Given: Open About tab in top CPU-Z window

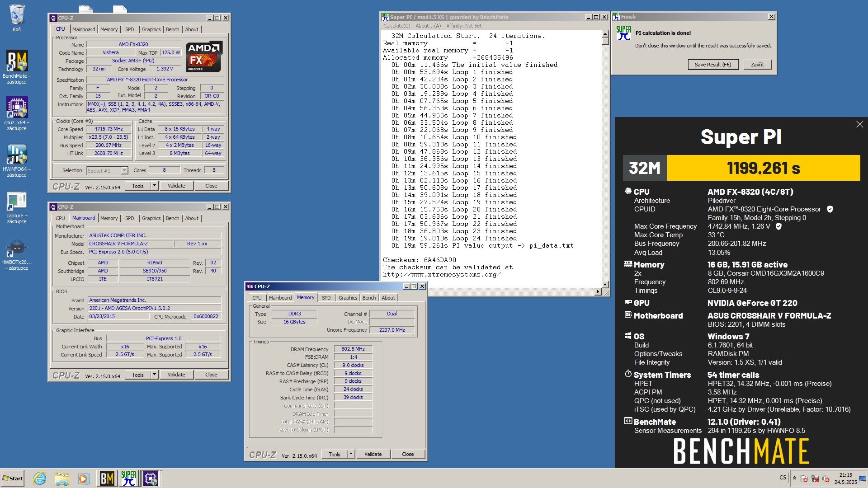Looking at the screenshot, I should point(192,29).
